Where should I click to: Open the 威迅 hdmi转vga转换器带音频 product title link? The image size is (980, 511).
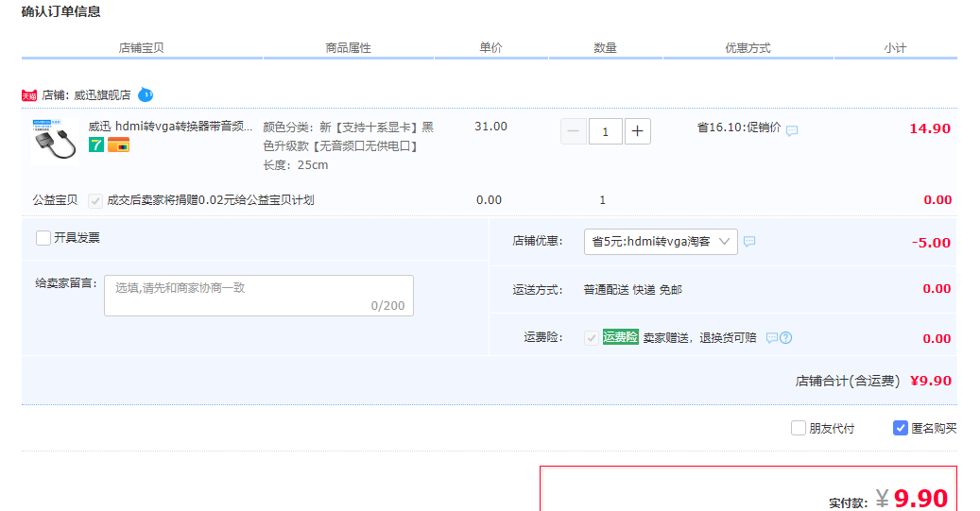tap(170, 127)
